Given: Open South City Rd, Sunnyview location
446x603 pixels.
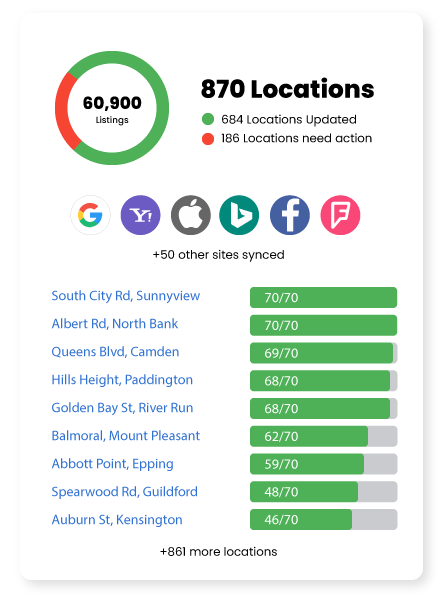Looking at the screenshot, I should [126, 296].
